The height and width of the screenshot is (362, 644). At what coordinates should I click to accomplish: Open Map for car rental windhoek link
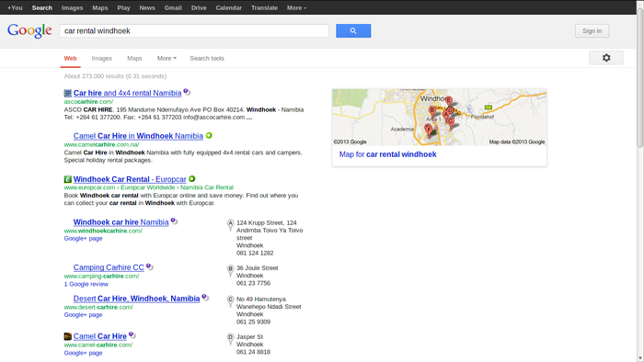pyautogui.click(x=387, y=154)
